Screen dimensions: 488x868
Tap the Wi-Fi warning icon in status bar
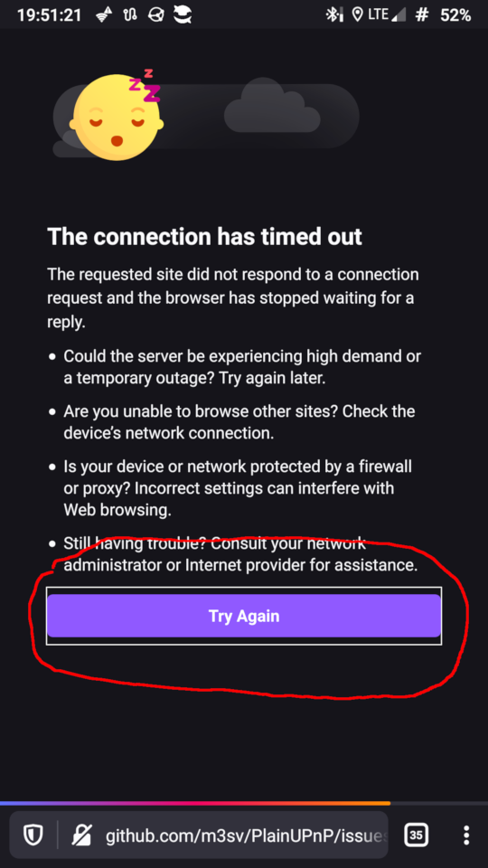coord(104,15)
